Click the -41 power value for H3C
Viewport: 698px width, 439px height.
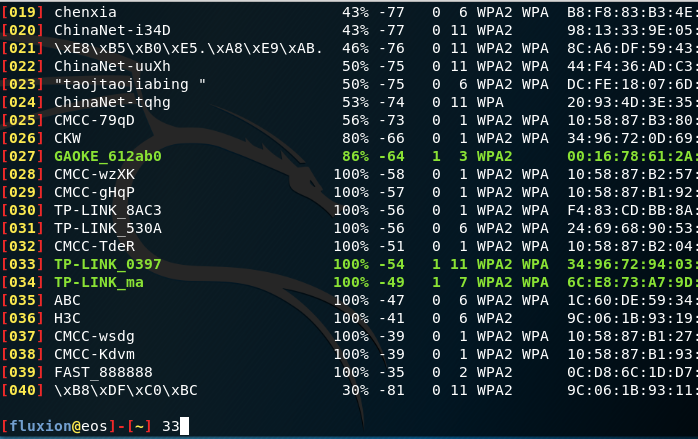tap(391, 318)
